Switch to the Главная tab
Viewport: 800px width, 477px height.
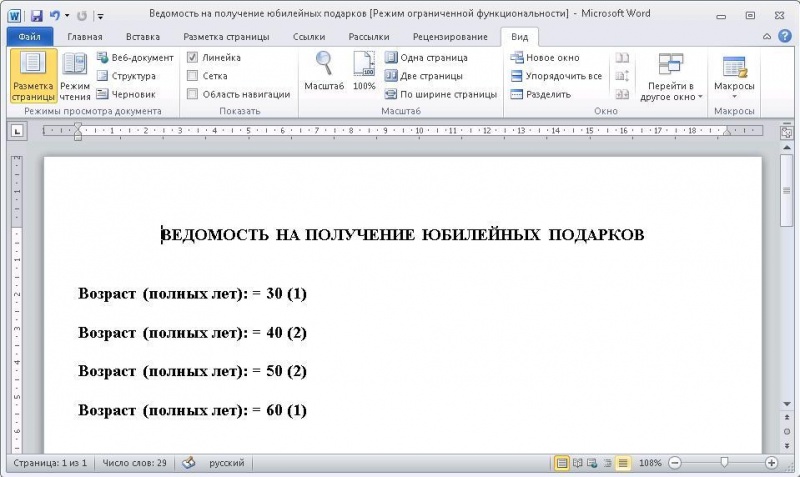85,37
